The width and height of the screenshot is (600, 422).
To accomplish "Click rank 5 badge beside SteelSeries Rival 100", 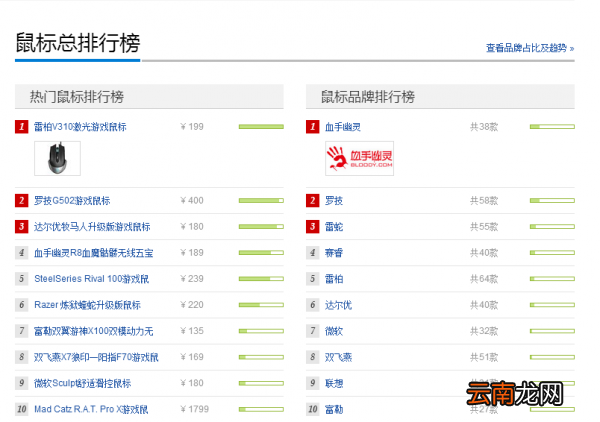I will pos(21,279).
